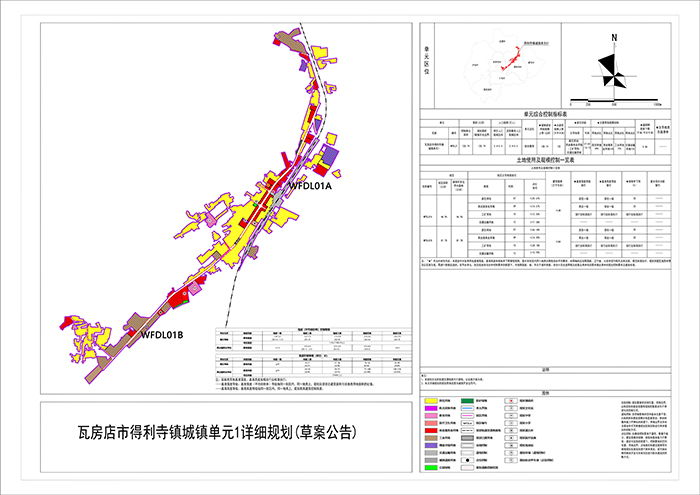The image size is (700, 495).
Task: Select the dark green legend swatch
Action: pyautogui.click(x=467, y=401)
